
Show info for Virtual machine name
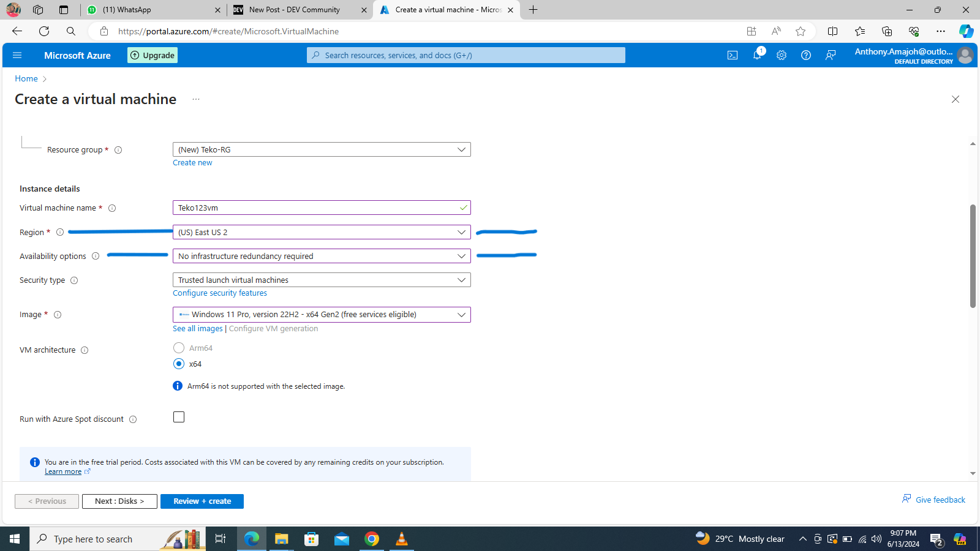pos(112,208)
